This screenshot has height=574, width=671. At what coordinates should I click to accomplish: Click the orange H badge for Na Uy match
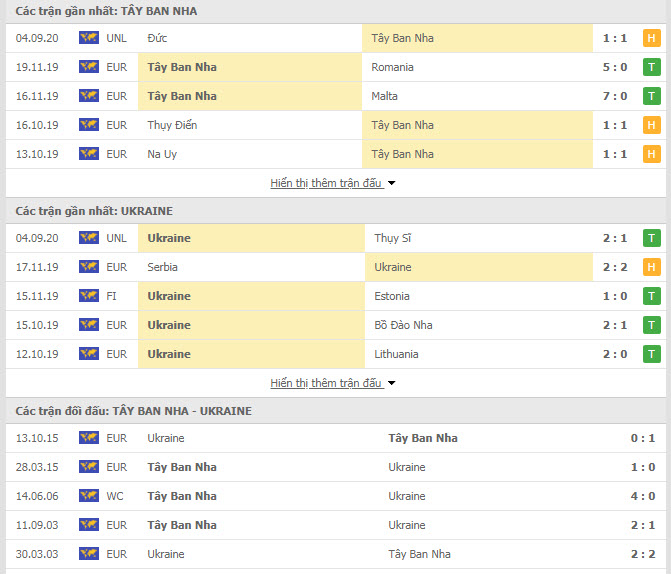651,154
